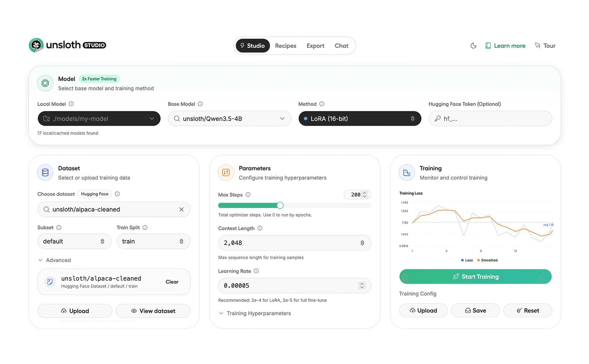The image size is (589, 364).
Task: Click the Max Steps slider handle
Action: [x=280, y=205]
